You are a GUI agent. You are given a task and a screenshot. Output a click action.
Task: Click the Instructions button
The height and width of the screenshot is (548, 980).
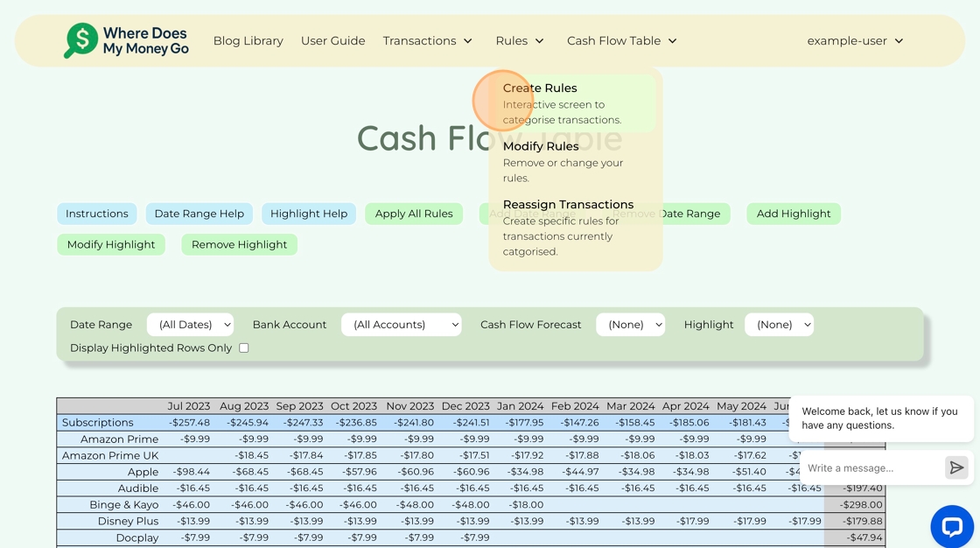(x=97, y=214)
